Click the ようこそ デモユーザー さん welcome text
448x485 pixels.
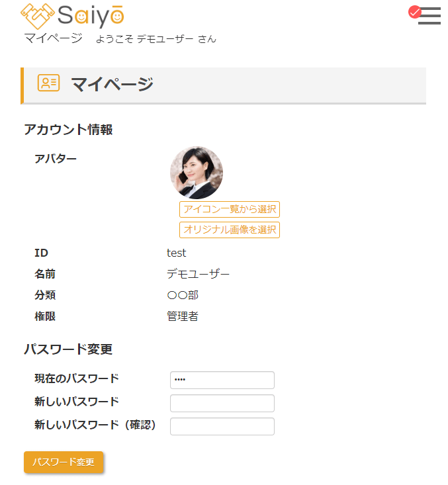click(156, 39)
